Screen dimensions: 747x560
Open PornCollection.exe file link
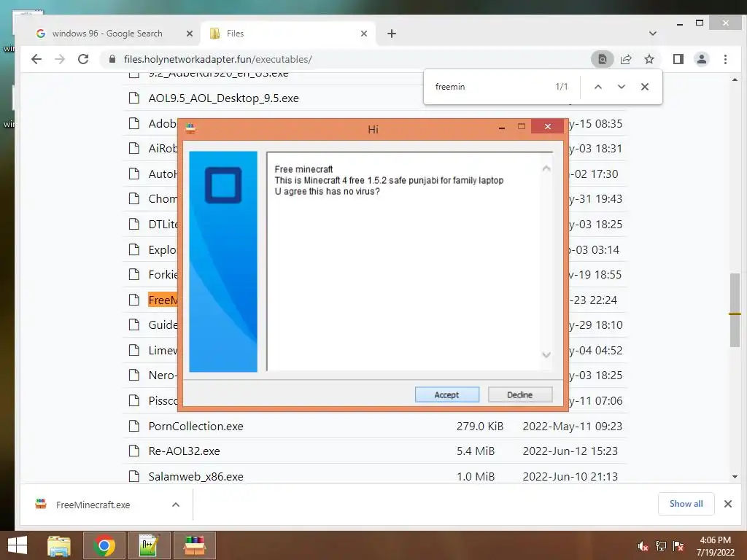click(196, 426)
